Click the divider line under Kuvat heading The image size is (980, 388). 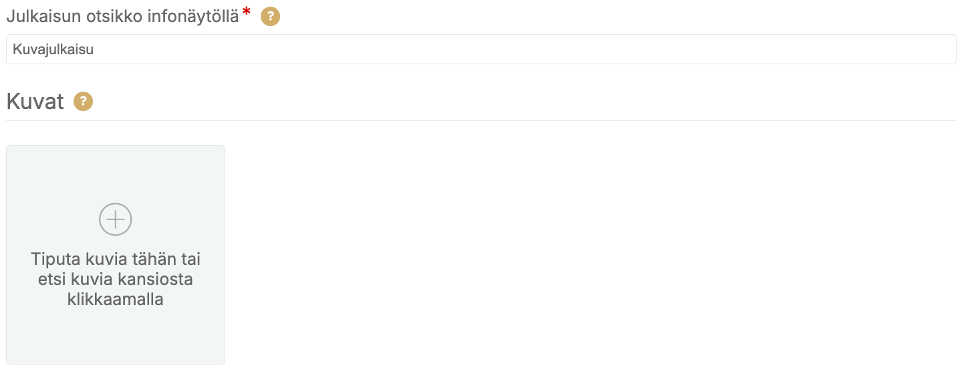481,120
